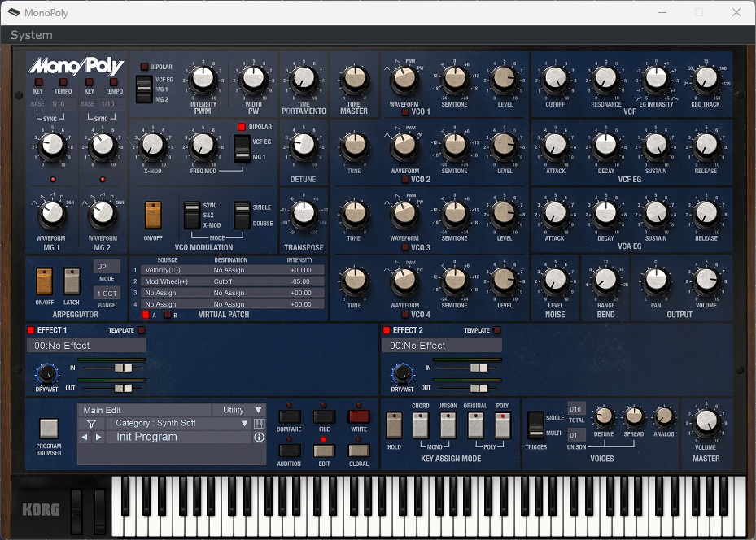Screen dimensions: 756x540
Task: Flip the SINGLE/DOUBLE mode switch
Action: tap(242, 215)
